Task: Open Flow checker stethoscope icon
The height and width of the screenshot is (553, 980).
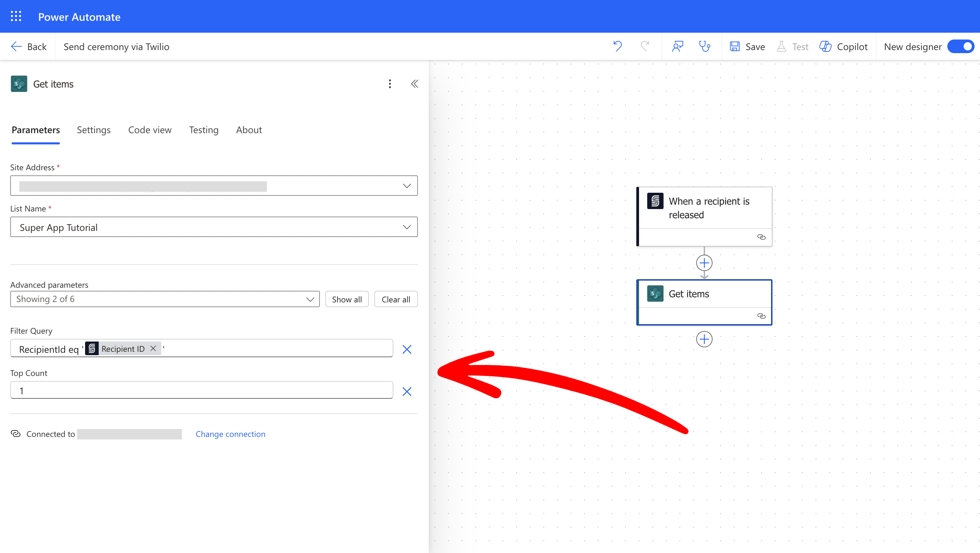Action: (705, 46)
